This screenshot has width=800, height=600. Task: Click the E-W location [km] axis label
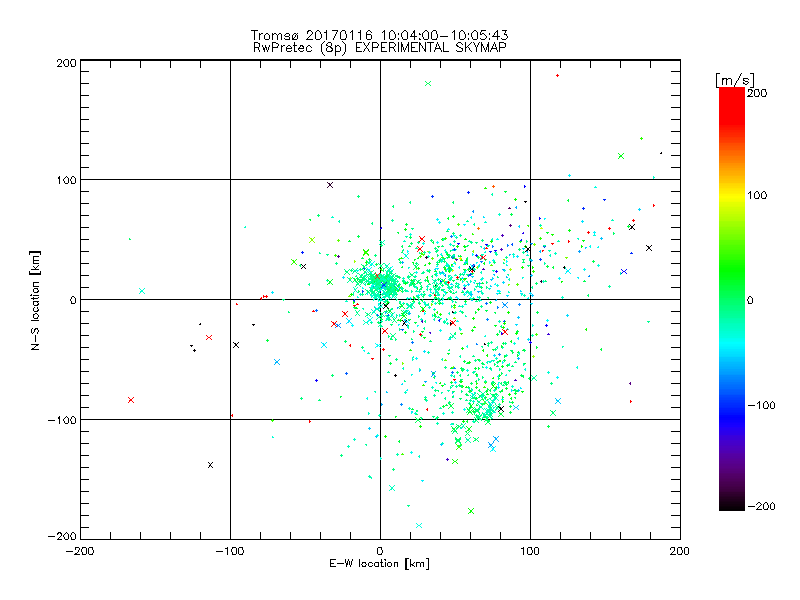tap(379, 564)
